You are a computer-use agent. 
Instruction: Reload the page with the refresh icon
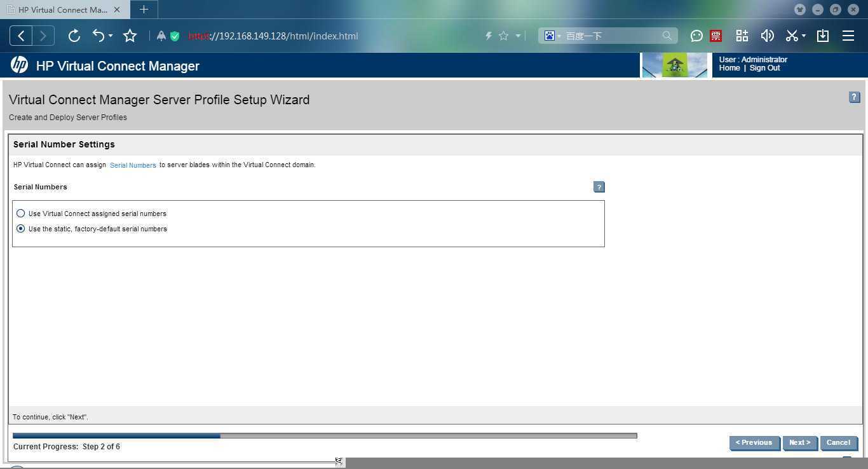click(x=74, y=36)
